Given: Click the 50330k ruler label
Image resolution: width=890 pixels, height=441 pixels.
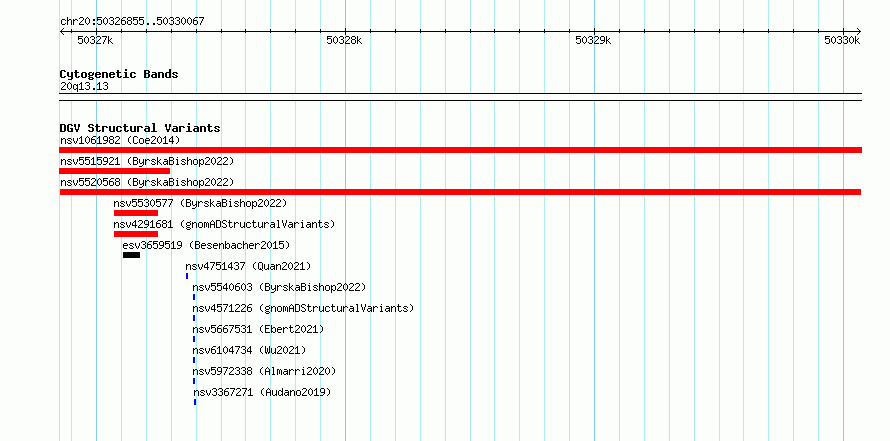Looking at the screenshot, I should pos(842,40).
